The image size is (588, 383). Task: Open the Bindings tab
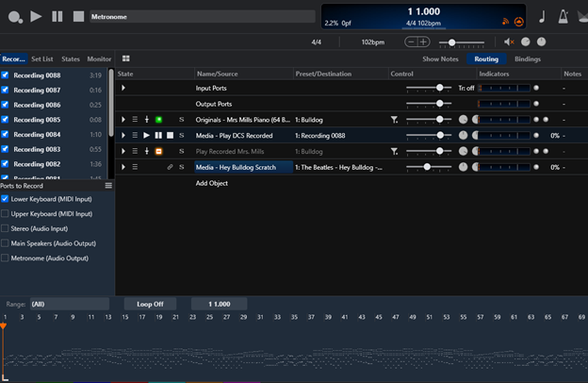pos(528,58)
